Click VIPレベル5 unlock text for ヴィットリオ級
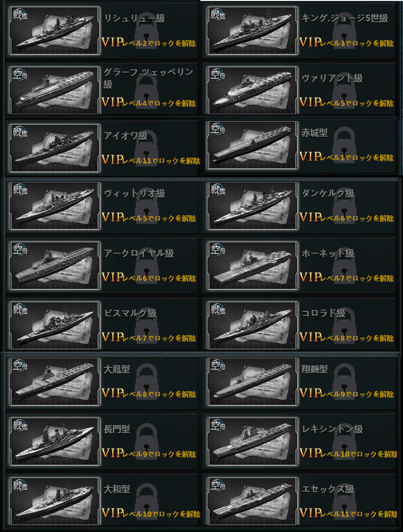This screenshot has width=403, height=532. pos(149,217)
